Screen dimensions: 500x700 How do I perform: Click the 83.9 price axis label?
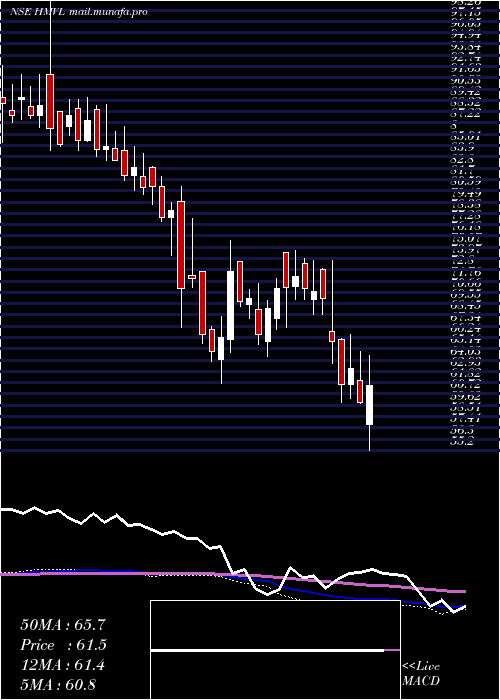[x=462, y=149]
